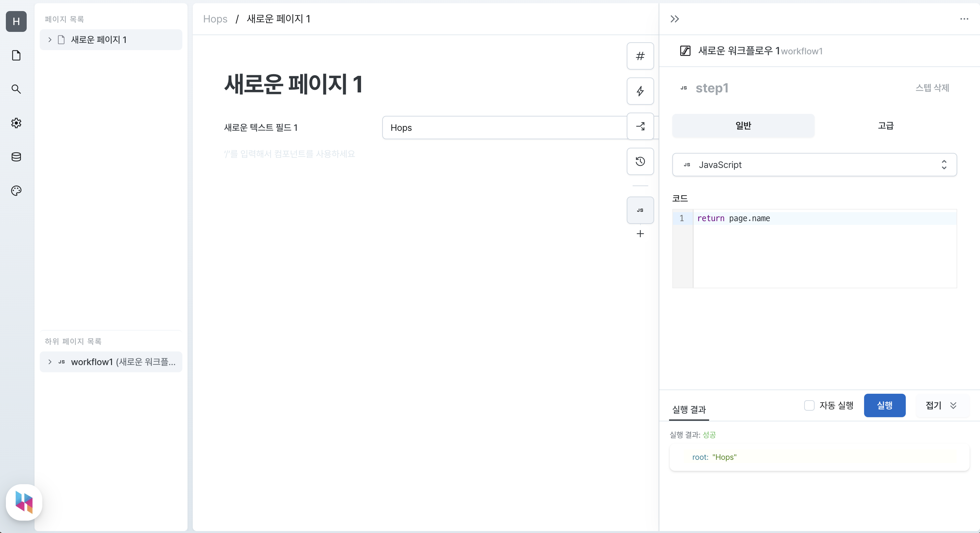Viewport: 980px width, 533px height.
Task: Collapse results with 접기 button
Action: 942,405
